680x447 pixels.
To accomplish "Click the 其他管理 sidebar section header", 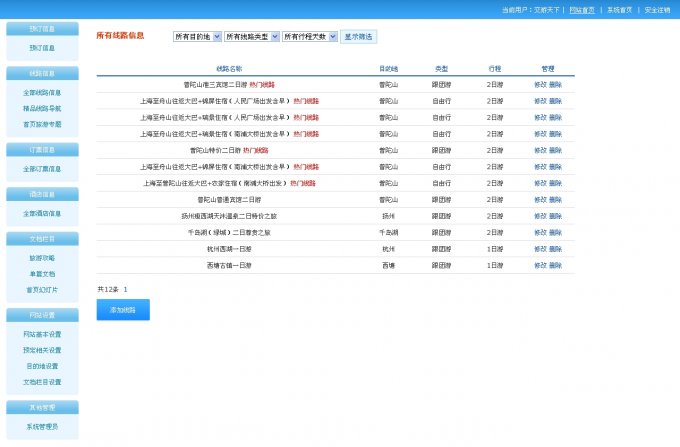I will click(x=42, y=408).
